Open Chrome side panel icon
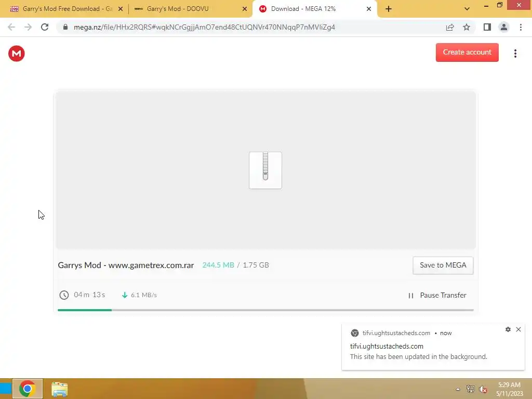Viewport: 532px width, 399px height. (x=487, y=27)
